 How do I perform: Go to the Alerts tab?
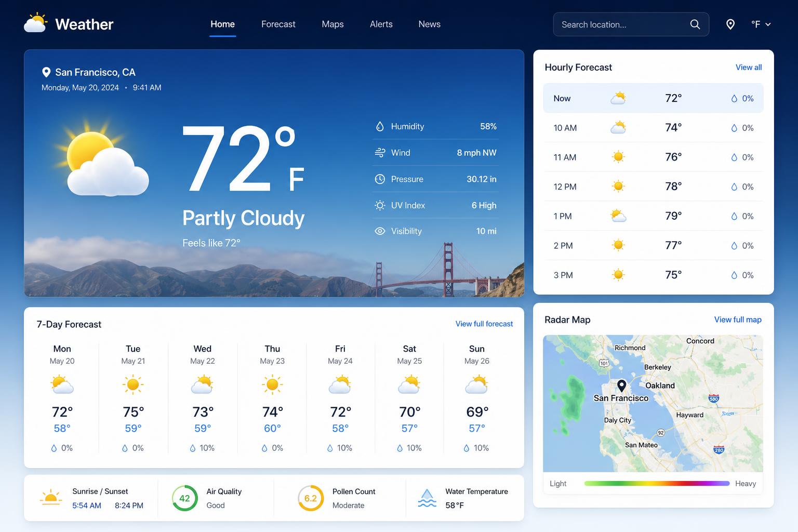[381, 24]
